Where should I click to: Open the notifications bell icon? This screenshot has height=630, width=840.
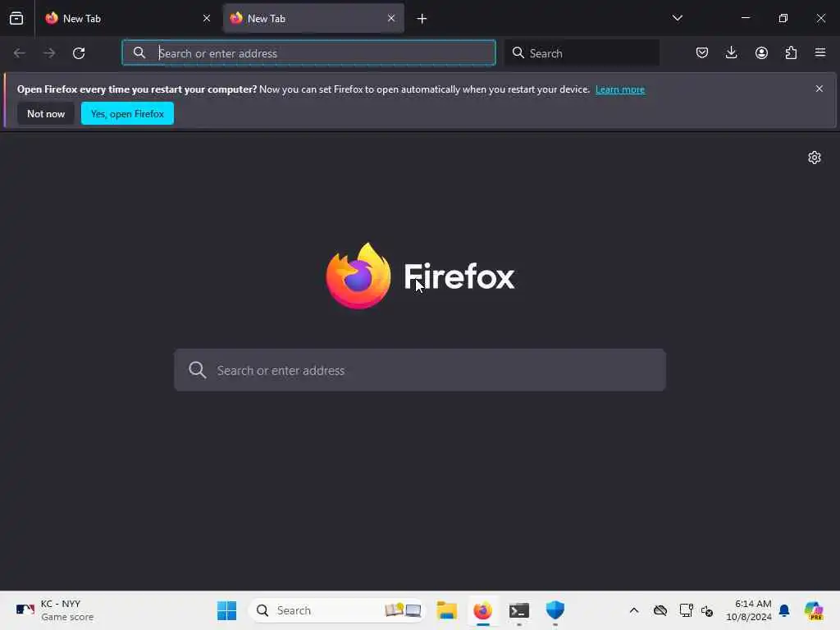pos(784,610)
